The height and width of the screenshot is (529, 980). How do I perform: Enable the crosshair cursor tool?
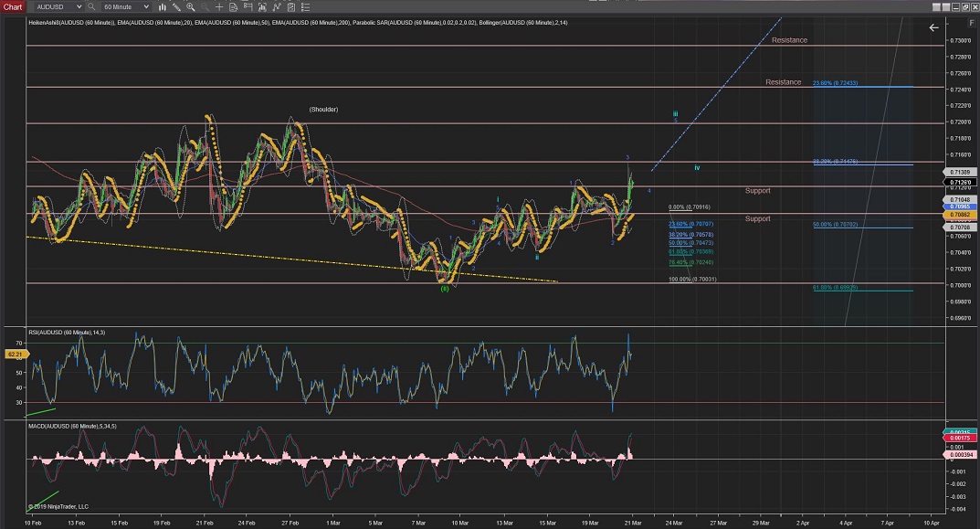click(220, 6)
